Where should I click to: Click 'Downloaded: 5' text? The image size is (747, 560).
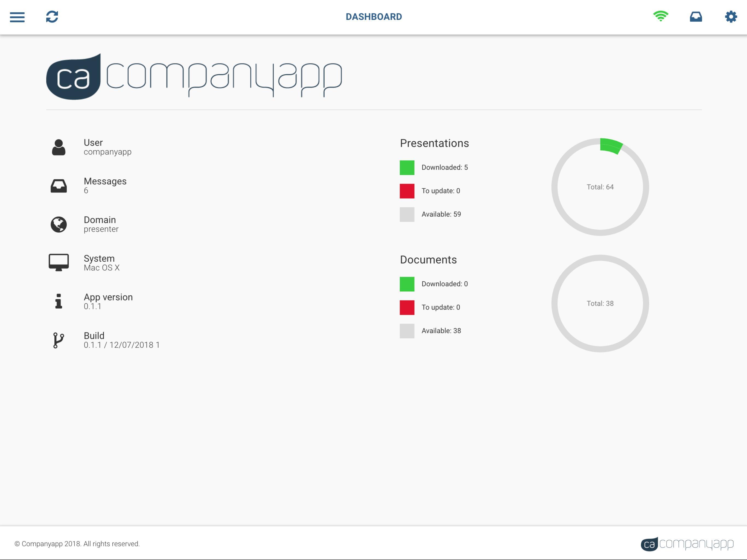coord(444,168)
